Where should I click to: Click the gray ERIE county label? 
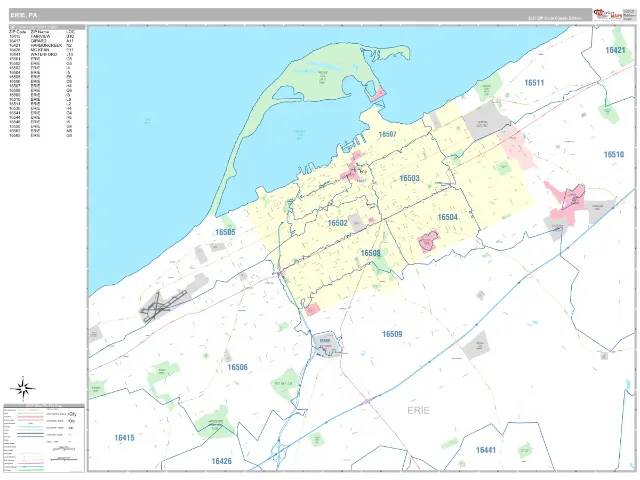(418, 411)
